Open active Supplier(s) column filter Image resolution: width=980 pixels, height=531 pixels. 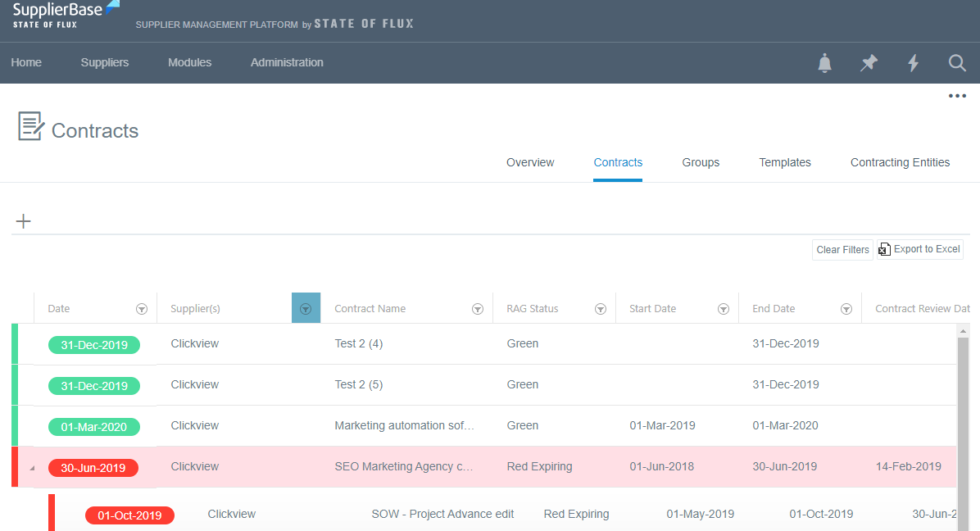(306, 309)
